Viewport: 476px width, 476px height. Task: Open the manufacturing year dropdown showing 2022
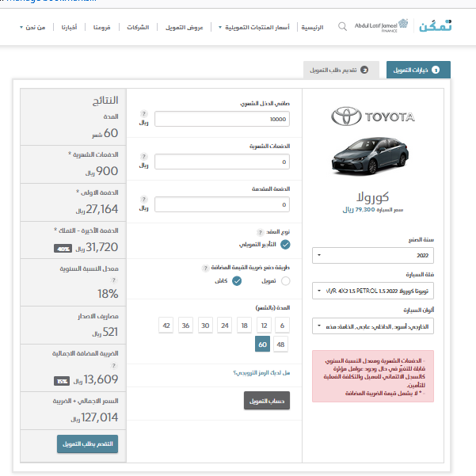click(x=373, y=255)
